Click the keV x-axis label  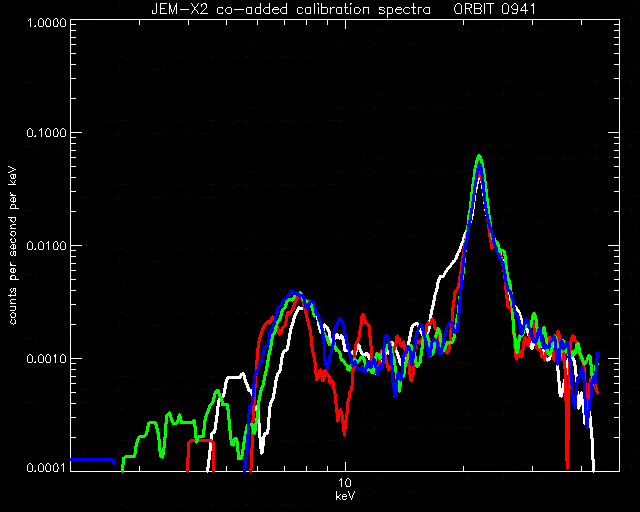click(345, 496)
